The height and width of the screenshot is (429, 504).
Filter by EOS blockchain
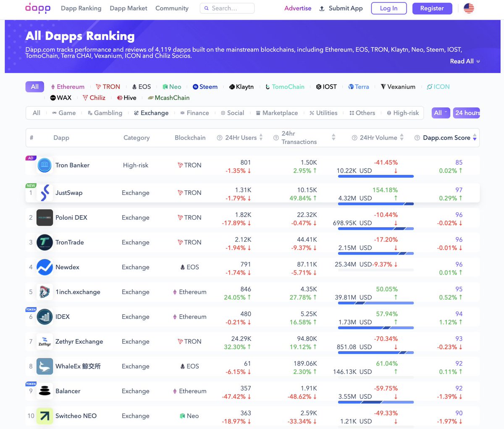click(142, 87)
